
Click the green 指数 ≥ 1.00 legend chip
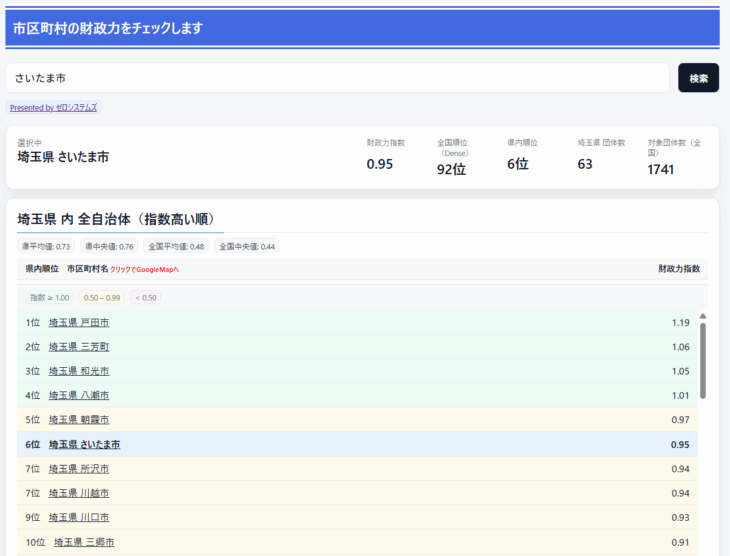click(49, 298)
